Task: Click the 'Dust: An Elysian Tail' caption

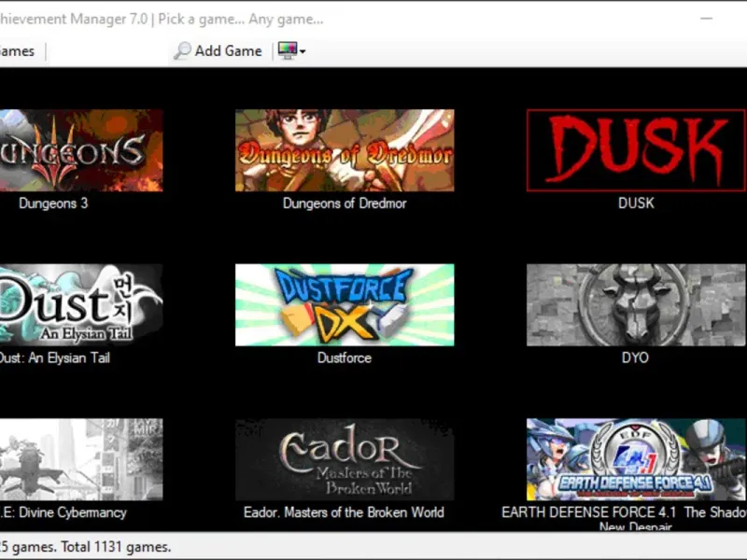Action: click(x=55, y=357)
